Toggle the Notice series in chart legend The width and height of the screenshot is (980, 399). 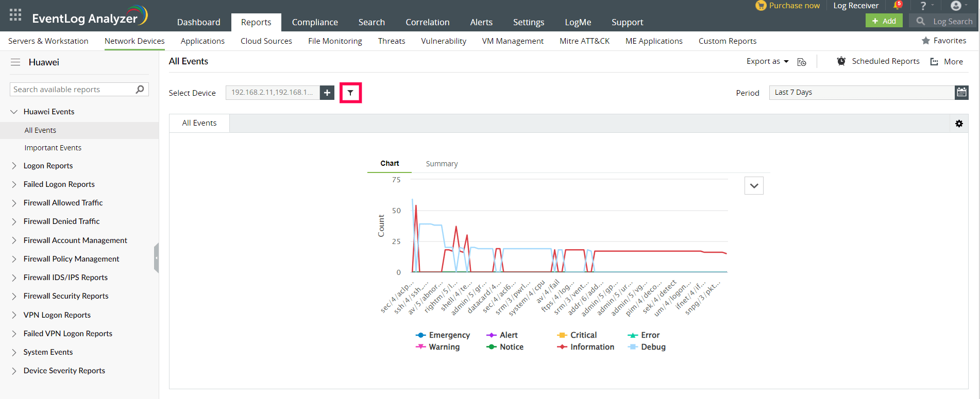pos(505,347)
